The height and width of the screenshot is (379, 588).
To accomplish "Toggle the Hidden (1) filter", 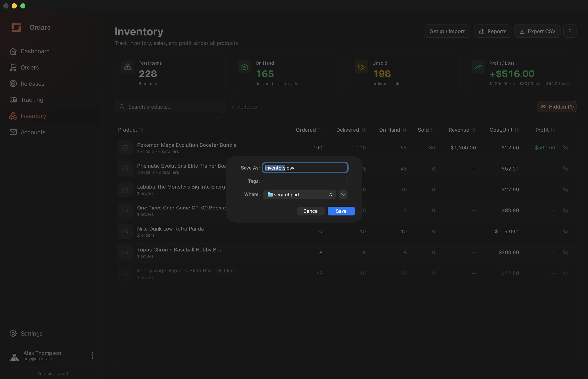I will tap(557, 107).
